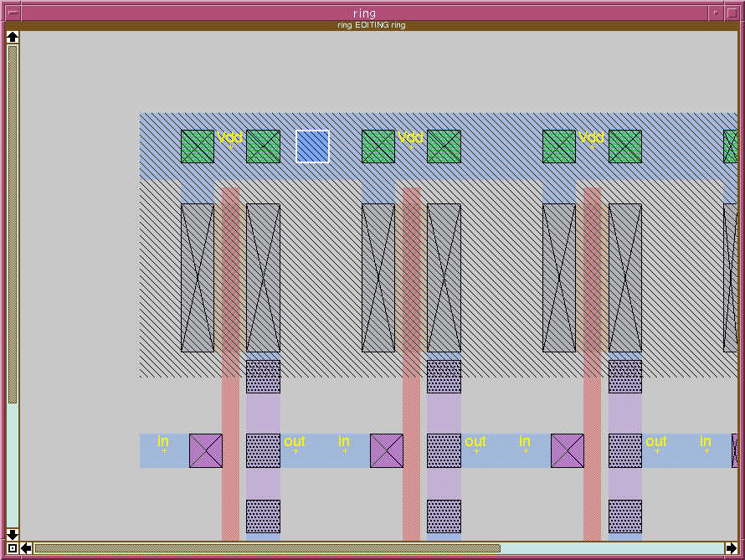Click the leftmost 'Vdd' label

click(229, 137)
